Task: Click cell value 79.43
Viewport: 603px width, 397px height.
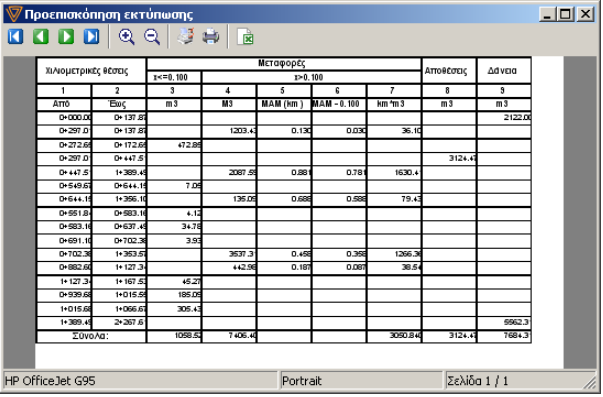Action: pos(411,199)
